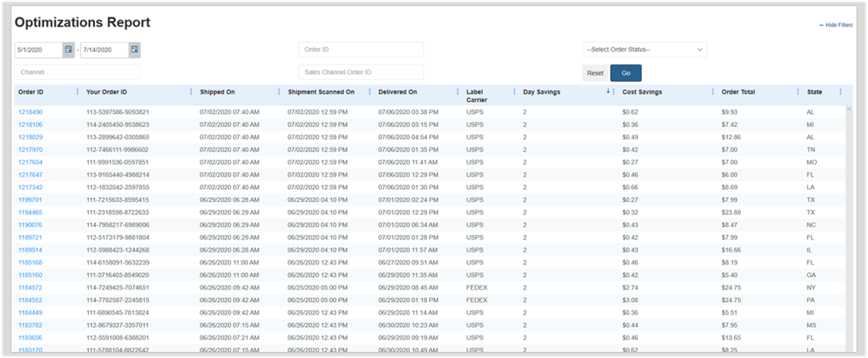The width and height of the screenshot is (868, 358).
Task: Select the $3.08 cost savings cell
Action: pyautogui.click(x=630, y=300)
